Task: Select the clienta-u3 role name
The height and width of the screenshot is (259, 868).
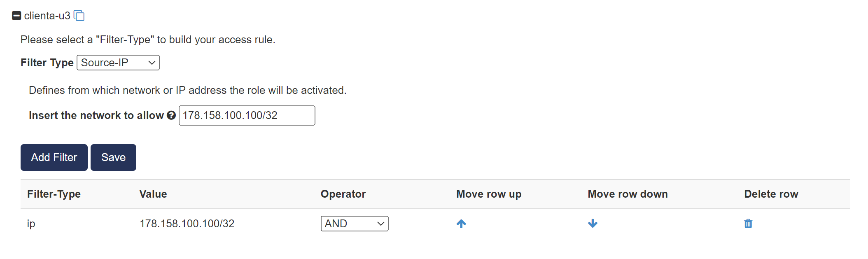Action: click(47, 16)
